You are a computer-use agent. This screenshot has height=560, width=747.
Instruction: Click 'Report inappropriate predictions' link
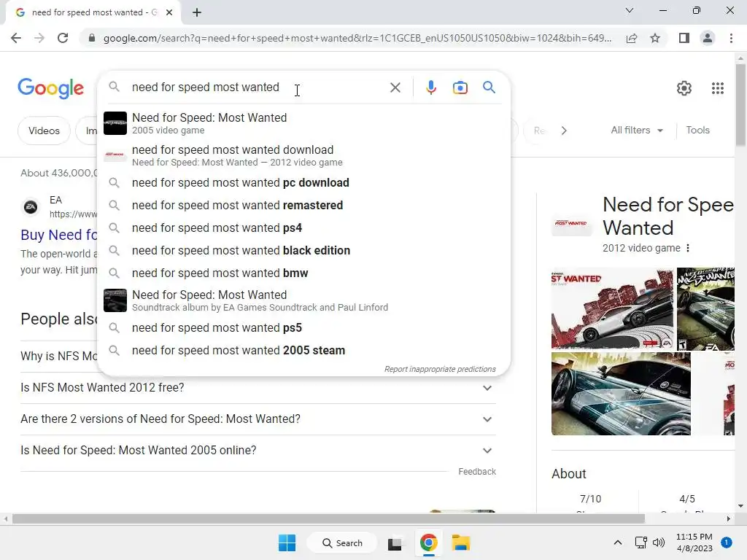(x=440, y=369)
